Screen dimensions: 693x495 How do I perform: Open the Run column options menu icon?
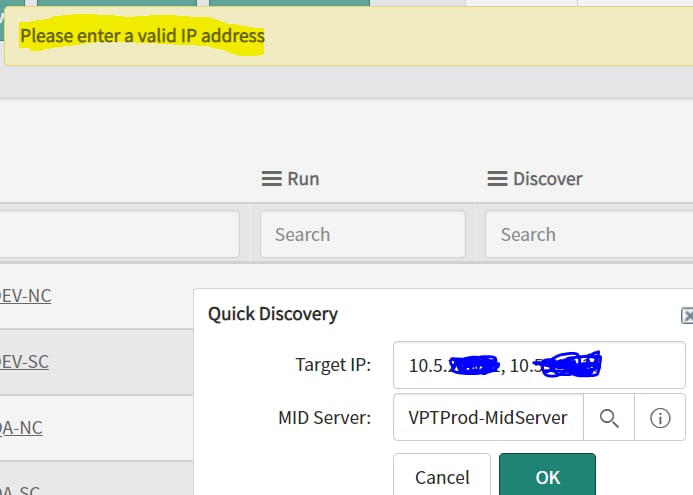tap(272, 179)
